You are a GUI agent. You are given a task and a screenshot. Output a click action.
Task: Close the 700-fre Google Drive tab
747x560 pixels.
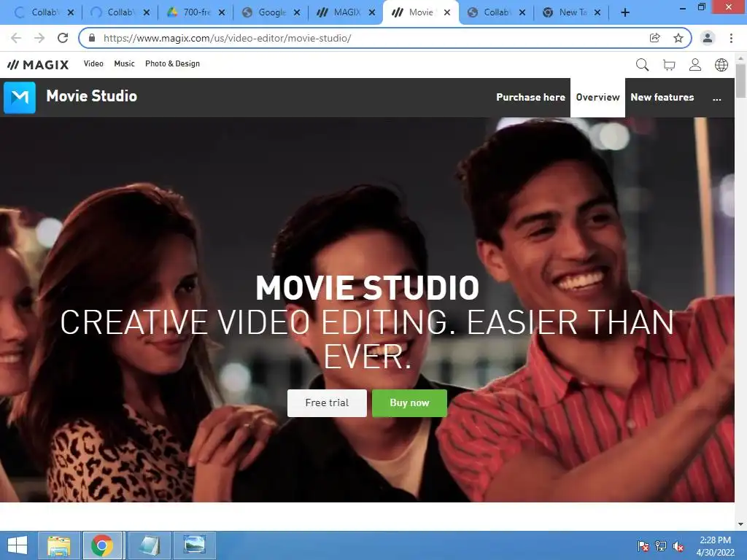(x=222, y=13)
